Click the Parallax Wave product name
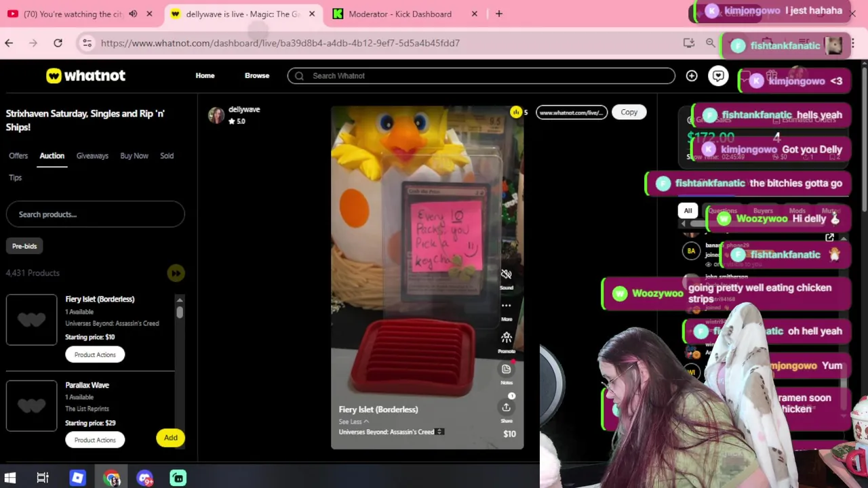 (x=87, y=385)
